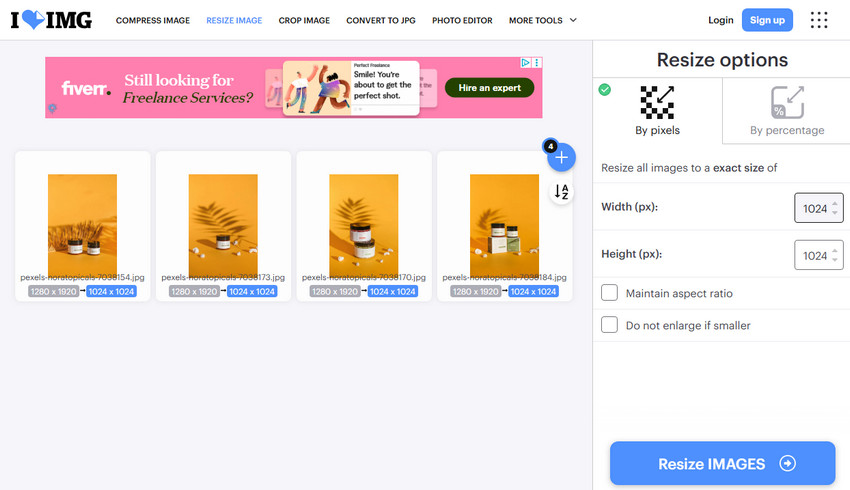Image resolution: width=850 pixels, height=490 pixels.
Task: Check Do not enlarge if smaller
Action: point(609,325)
